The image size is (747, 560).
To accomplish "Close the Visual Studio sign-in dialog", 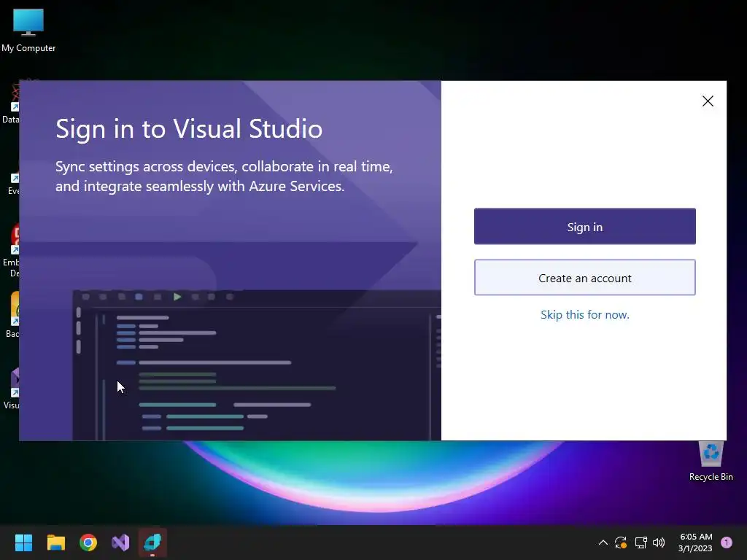I will (x=708, y=101).
